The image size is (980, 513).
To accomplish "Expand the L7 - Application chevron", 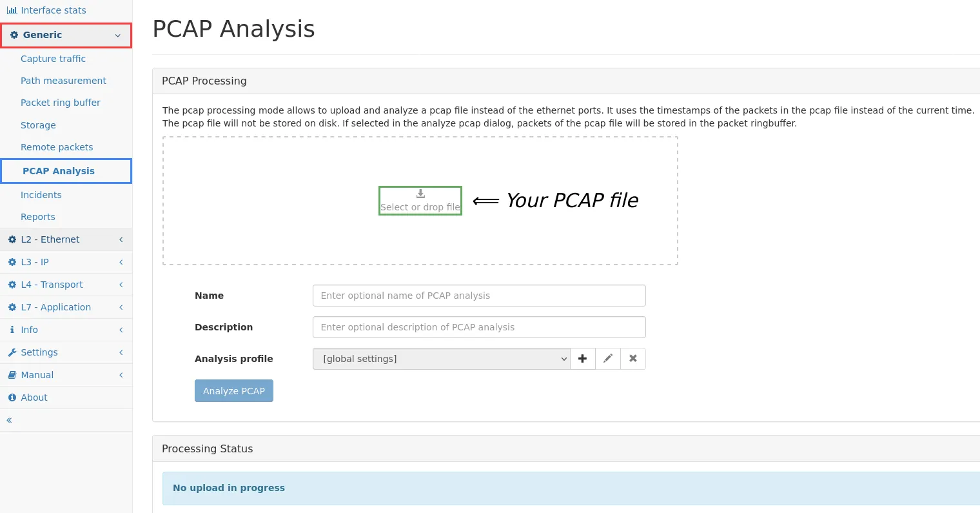I will click(x=121, y=307).
